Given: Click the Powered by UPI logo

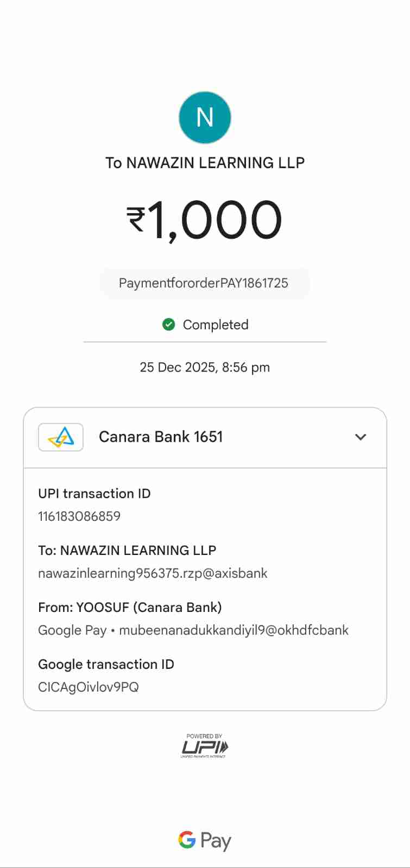Looking at the screenshot, I should (205, 746).
